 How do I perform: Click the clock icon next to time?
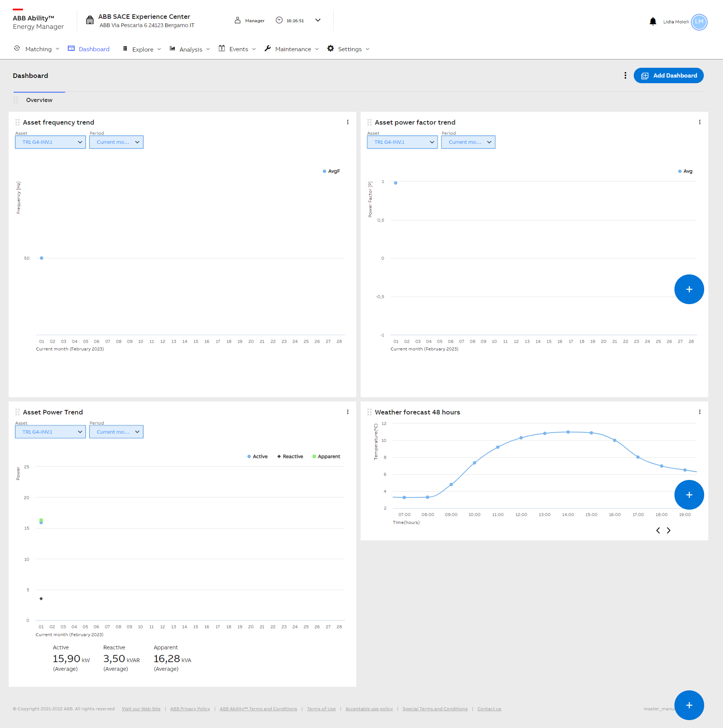point(279,20)
